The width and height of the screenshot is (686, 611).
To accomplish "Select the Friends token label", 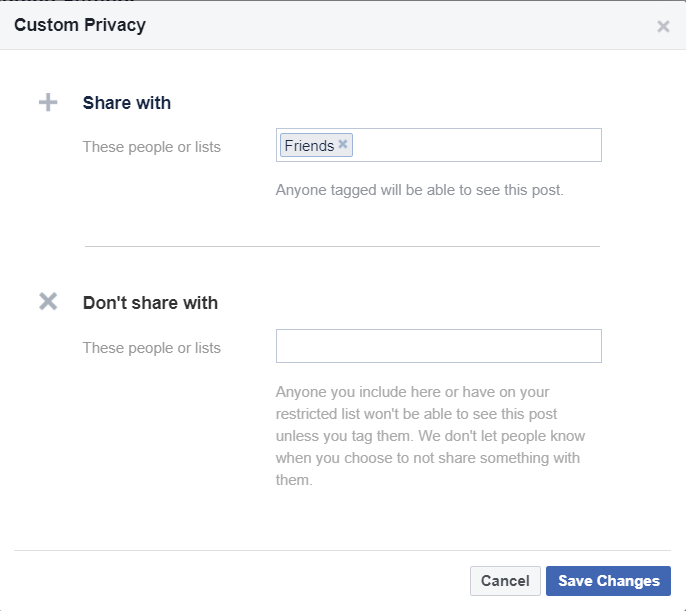I will [309, 146].
